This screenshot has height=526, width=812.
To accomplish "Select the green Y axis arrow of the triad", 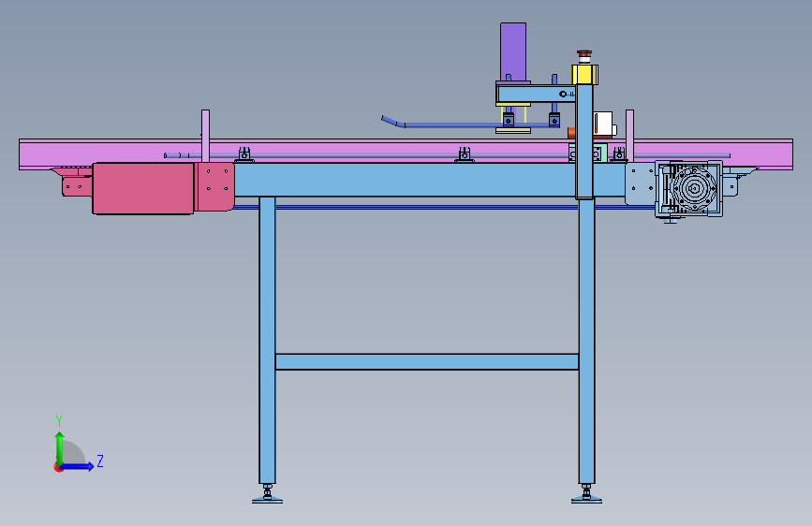I will (x=60, y=447).
